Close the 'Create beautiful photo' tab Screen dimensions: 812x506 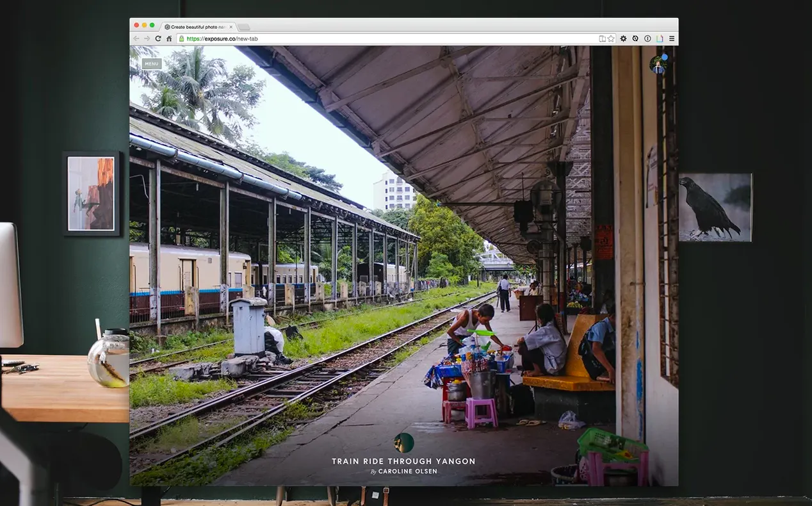pyautogui.click(x=231, y=27)
